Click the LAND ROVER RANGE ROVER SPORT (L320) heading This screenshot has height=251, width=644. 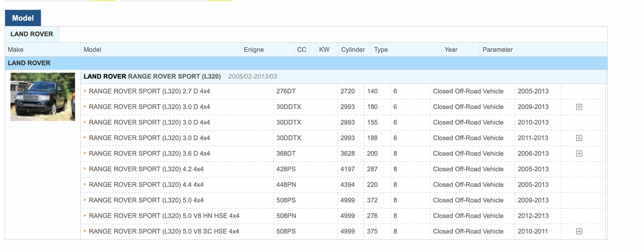pyautogui.click(x=152, y=77)
